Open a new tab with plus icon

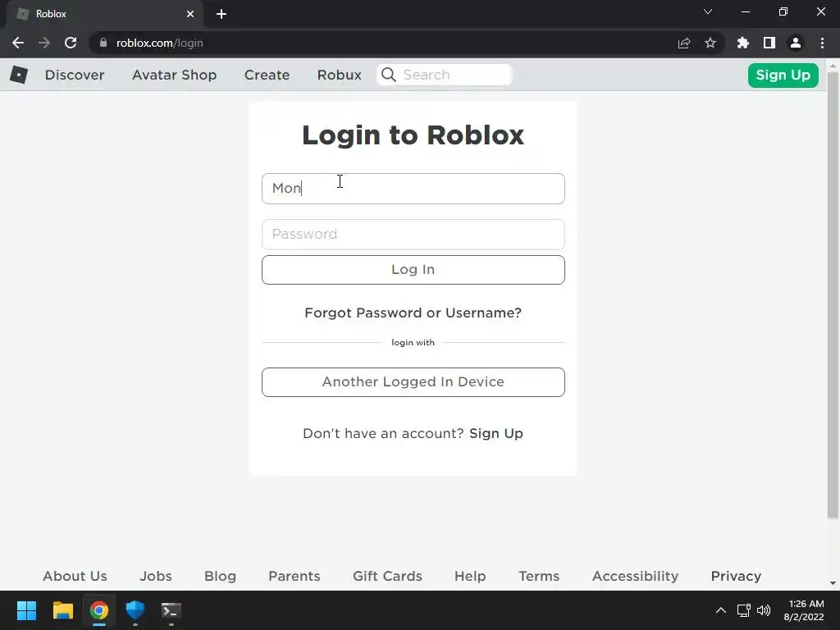point(221,14)
